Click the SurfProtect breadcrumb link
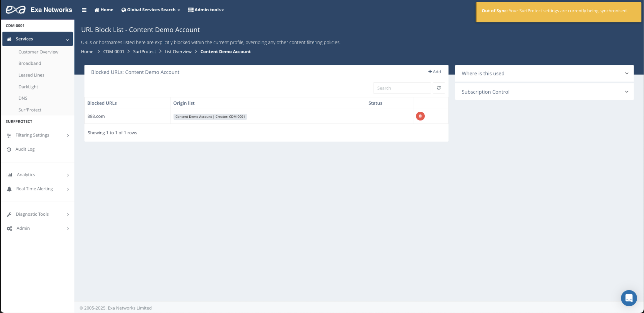 coord(144,52)
